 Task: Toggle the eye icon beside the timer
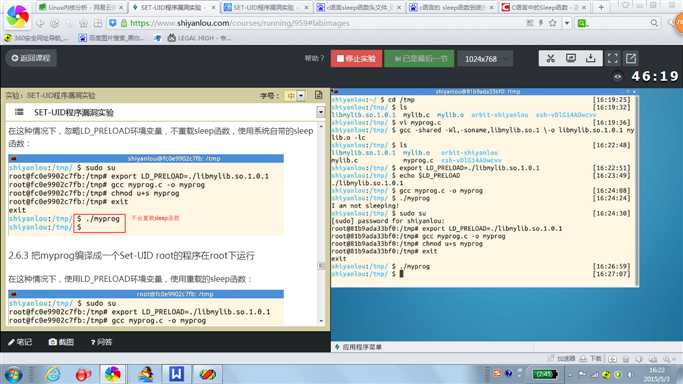click(x=618, y=77)
